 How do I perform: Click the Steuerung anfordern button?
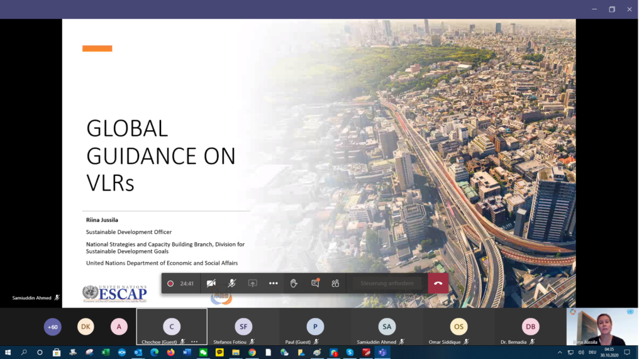coord(387,284)
